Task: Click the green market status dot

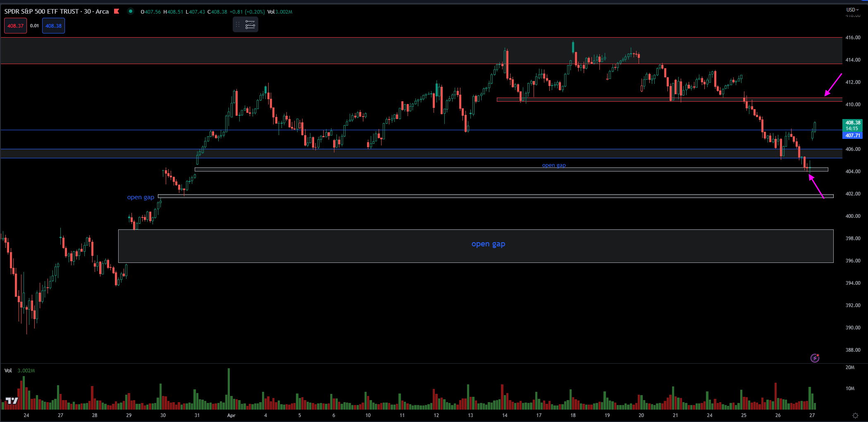Action: tap(131, 12)
